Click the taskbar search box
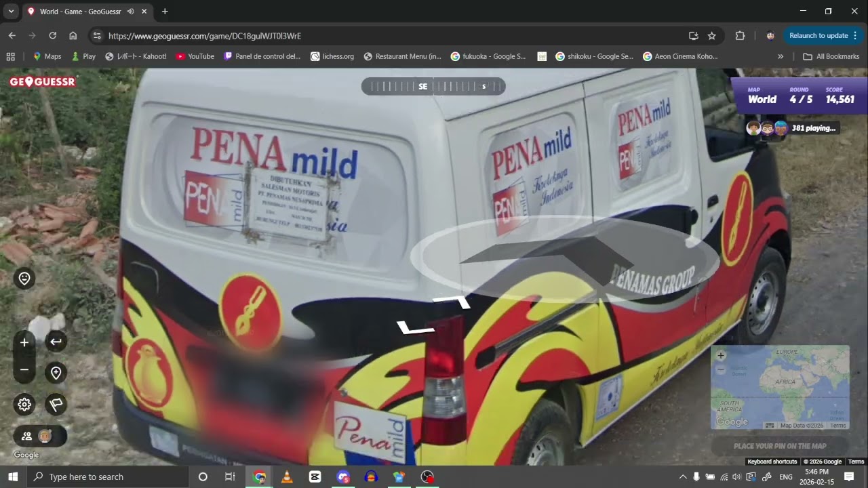 click(108, 476)
